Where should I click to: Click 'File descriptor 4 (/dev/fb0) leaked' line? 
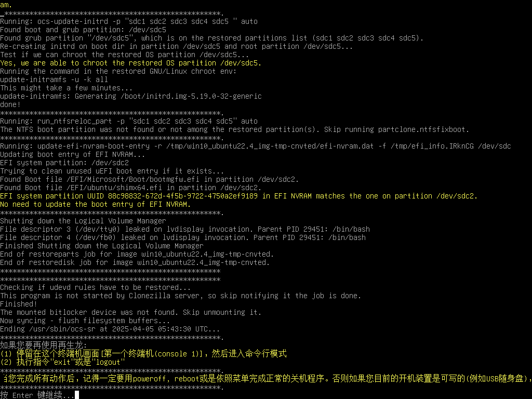[x=183, y=237]
